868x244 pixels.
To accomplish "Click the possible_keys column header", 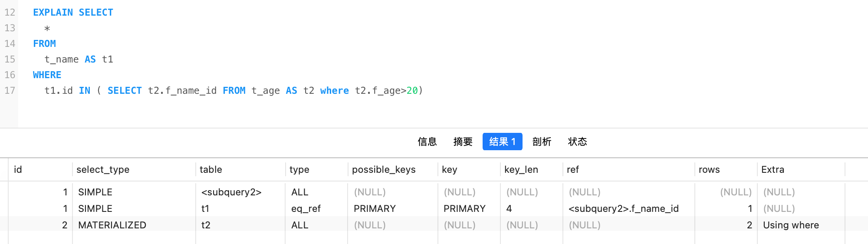I will (384, 170).
